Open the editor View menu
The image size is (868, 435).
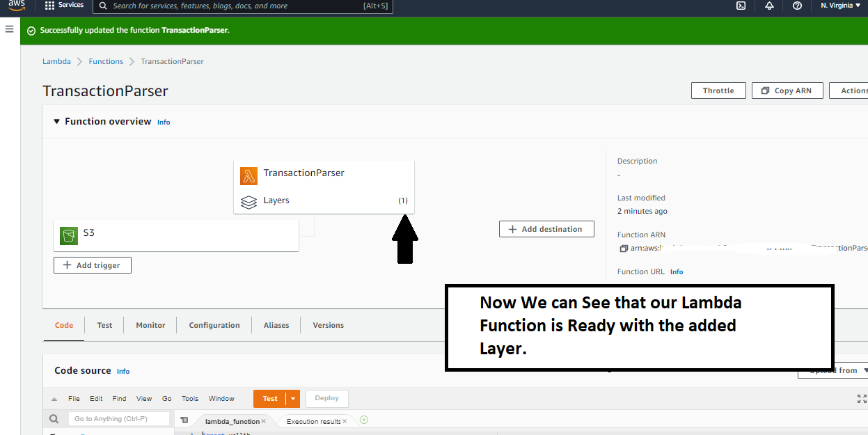144,399
